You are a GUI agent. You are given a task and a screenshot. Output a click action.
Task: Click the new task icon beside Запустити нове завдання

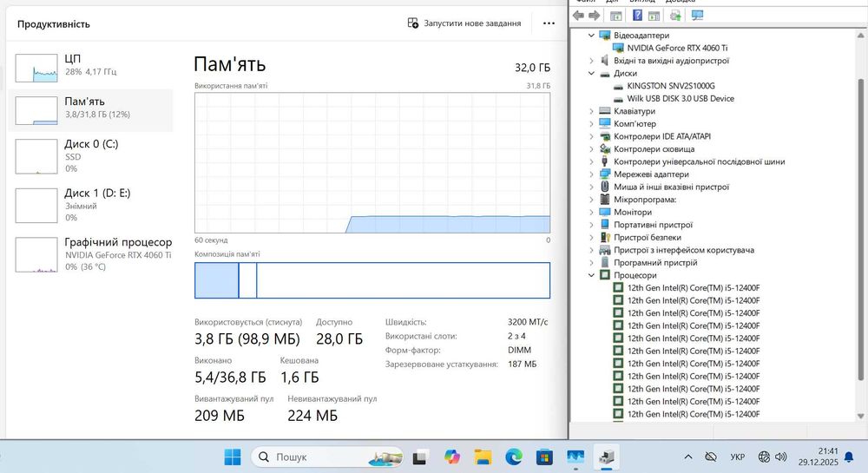pos(413,23)
